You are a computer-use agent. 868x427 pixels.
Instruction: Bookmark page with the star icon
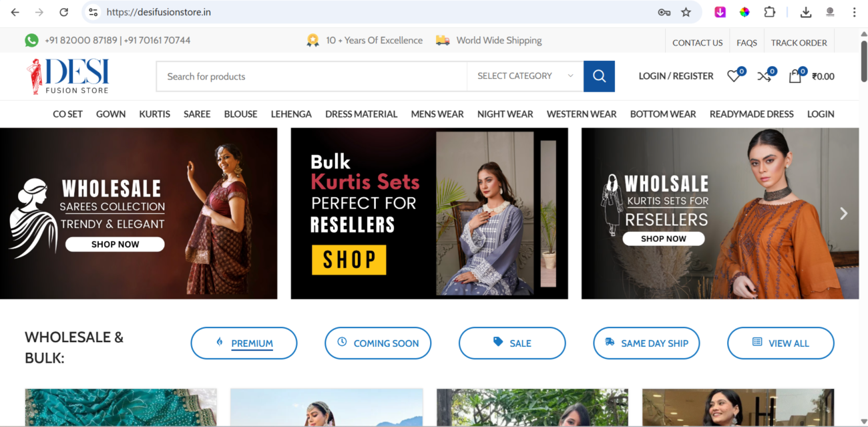(686, 12)
